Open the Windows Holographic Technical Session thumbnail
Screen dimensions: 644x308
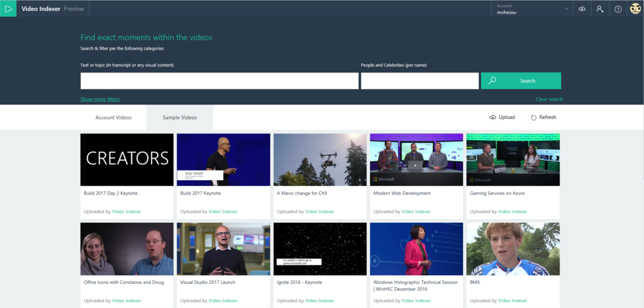pyautogui.click(x=416, y=249)
